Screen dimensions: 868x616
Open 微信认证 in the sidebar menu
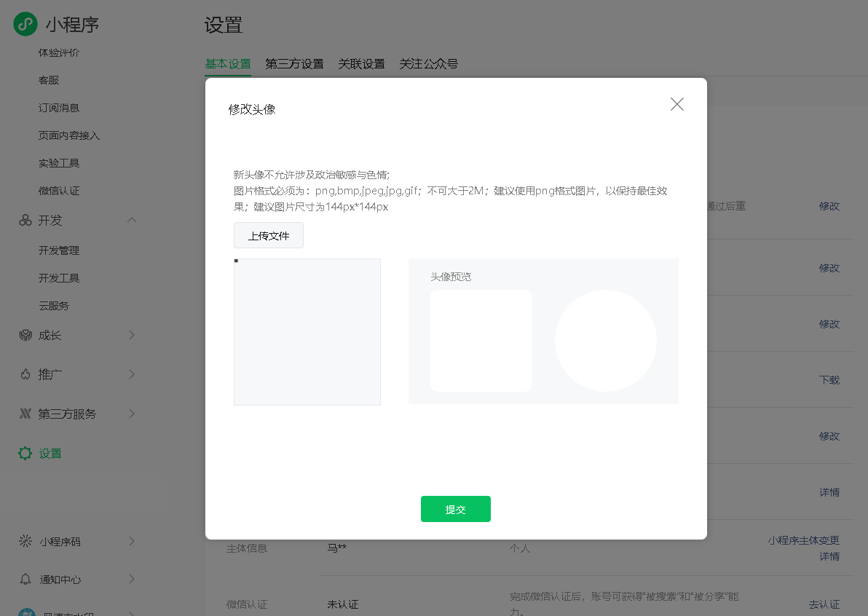click(59, 191)
